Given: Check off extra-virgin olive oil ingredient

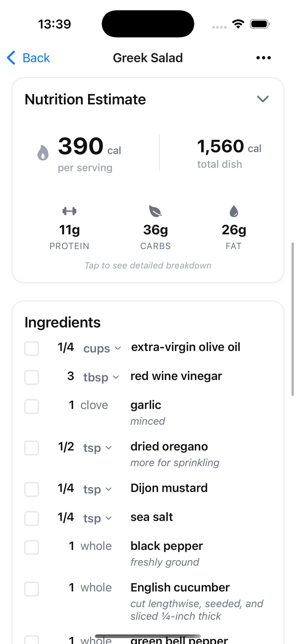Looking at the screenshot, I should point(32,348).
